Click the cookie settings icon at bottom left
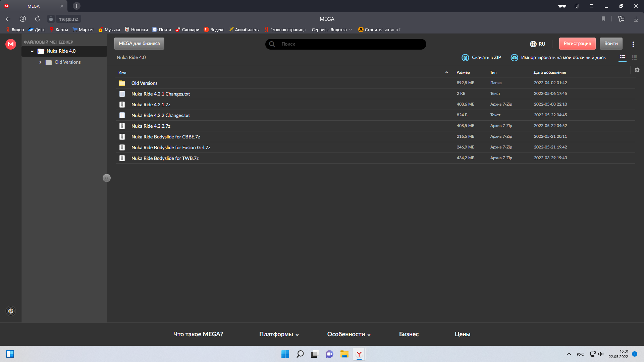The image size is (644, 362). tap(11, 311)
